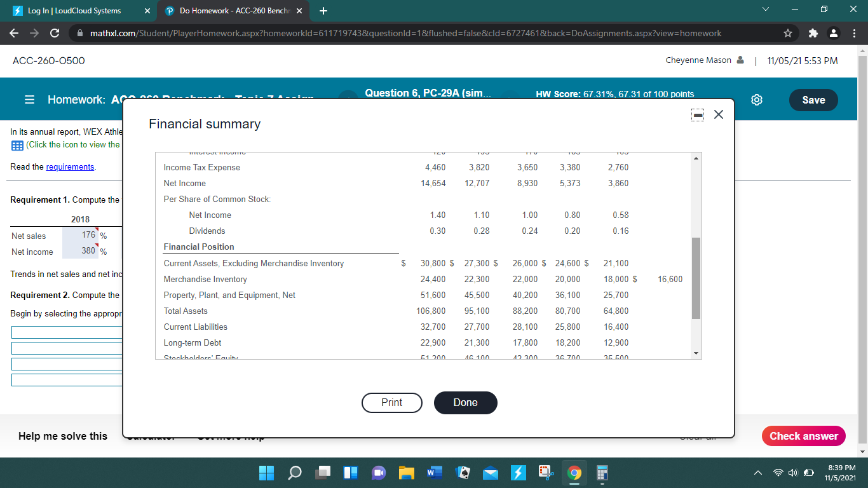868x488 pixels.
Task: Collapse the browser tab search chevron
Action: click(766, 9)
